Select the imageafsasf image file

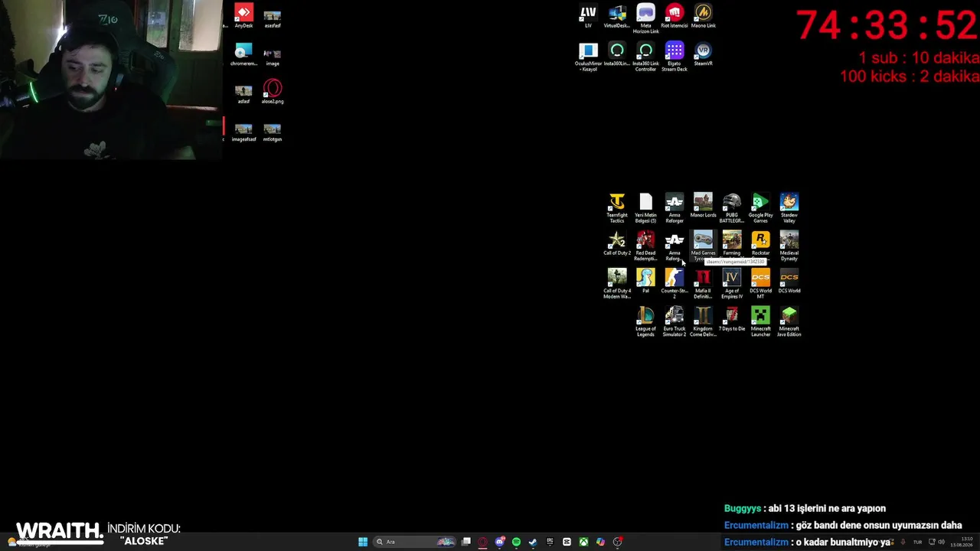click(x=243, y=131)
